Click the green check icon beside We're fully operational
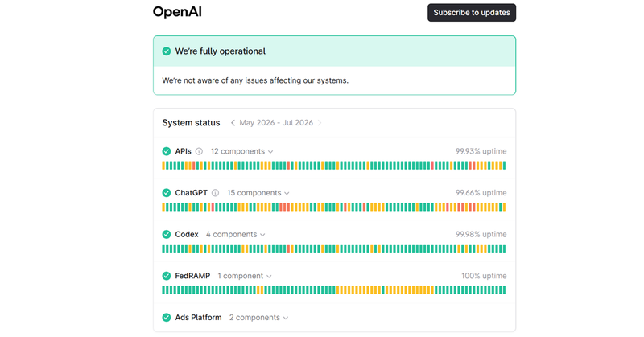Viewport: 644px width, 337px height. click(167, 51)
